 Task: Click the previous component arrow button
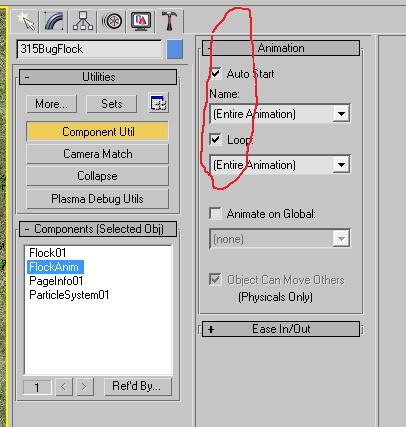[64, 387]
